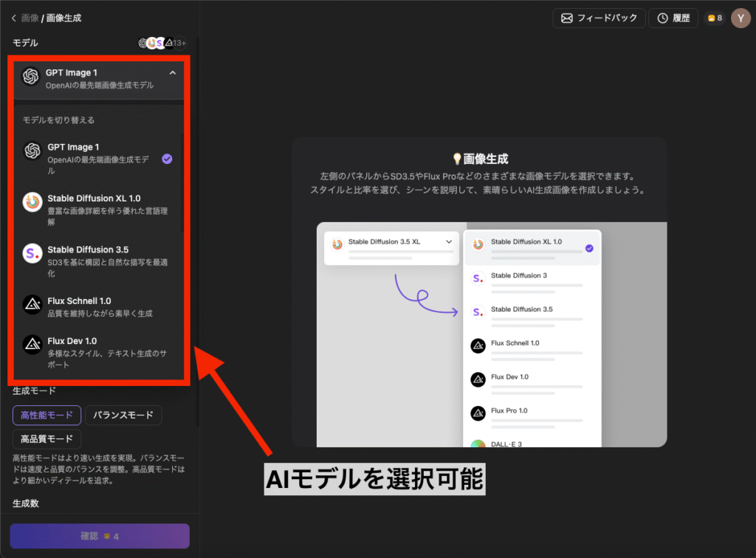Open the 履歴 history button
Screen dimensions: 756x558
click(x=673, y=18)
